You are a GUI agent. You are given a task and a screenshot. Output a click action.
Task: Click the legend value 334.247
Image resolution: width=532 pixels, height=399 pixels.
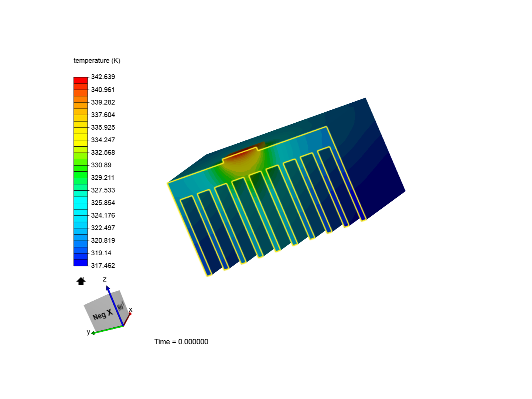[103, 140]
